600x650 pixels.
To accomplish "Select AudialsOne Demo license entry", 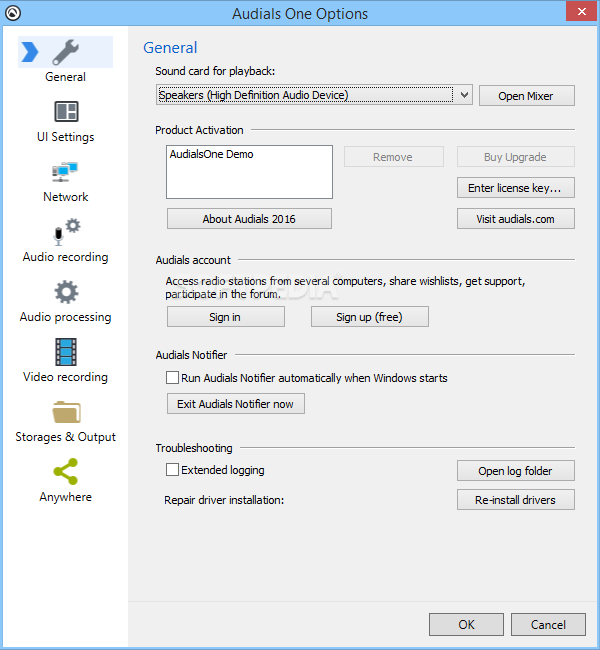I will (x=211, y=154).
